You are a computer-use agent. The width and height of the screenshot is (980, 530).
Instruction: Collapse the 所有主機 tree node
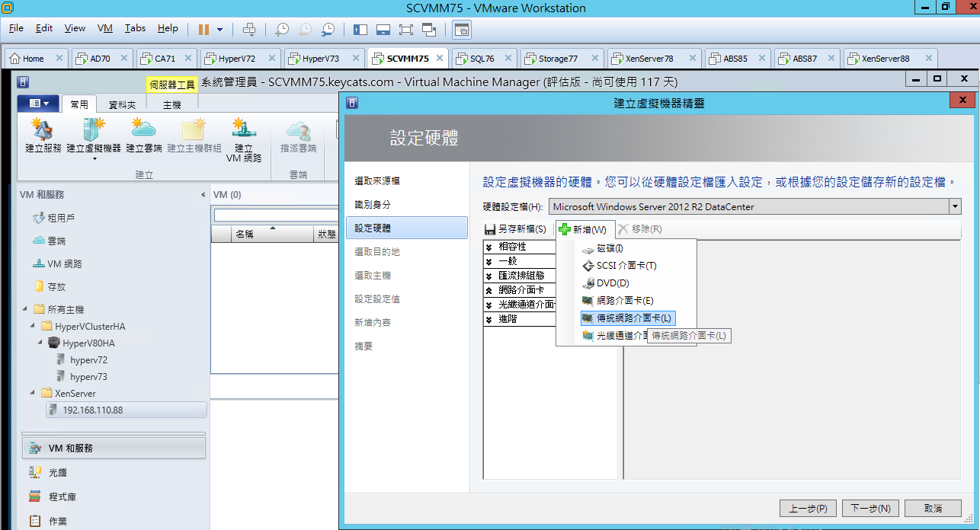click(25, 309)
